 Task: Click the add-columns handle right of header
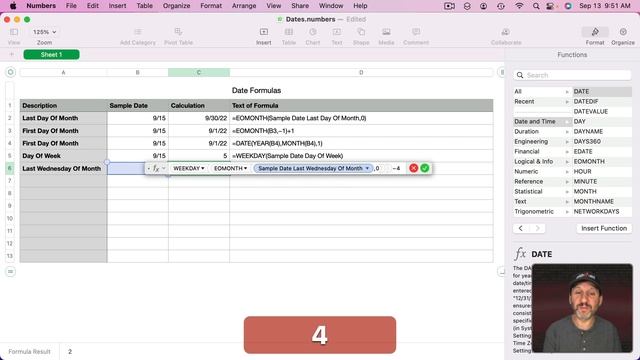tap(502, 72)
